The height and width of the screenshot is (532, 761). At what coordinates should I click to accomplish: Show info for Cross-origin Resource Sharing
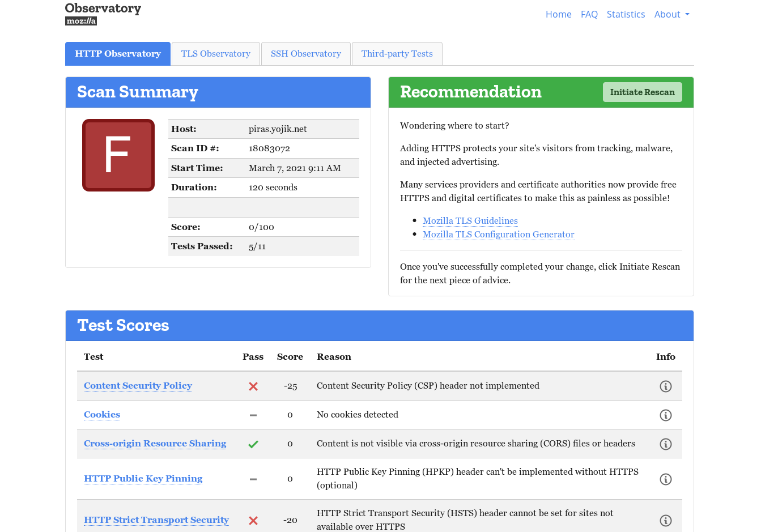click(x=665, y=444)
